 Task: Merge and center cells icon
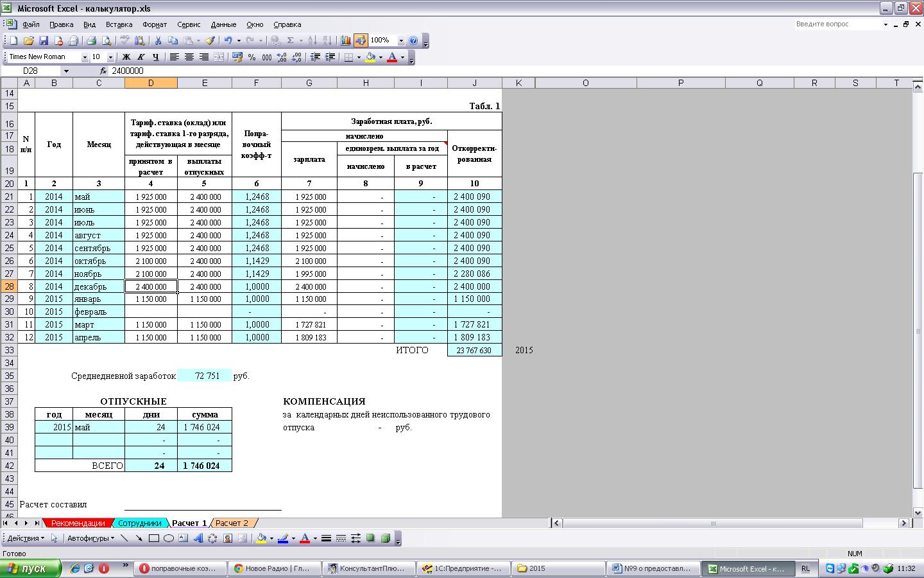click(x=219, y=57)
